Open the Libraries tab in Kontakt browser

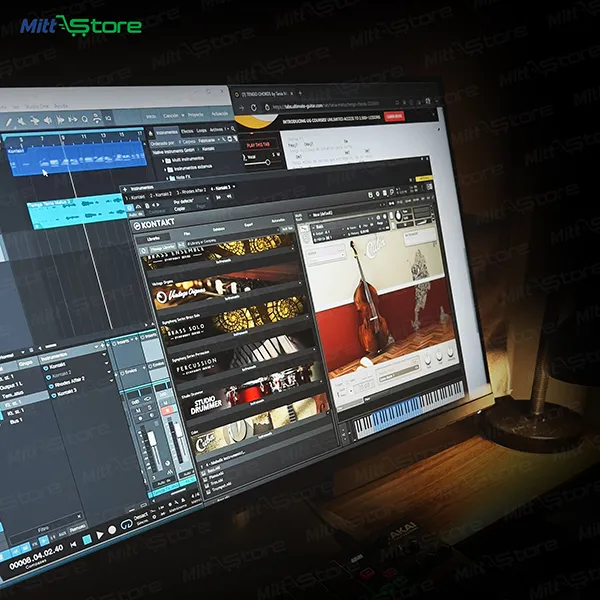(x=154, y=238)
